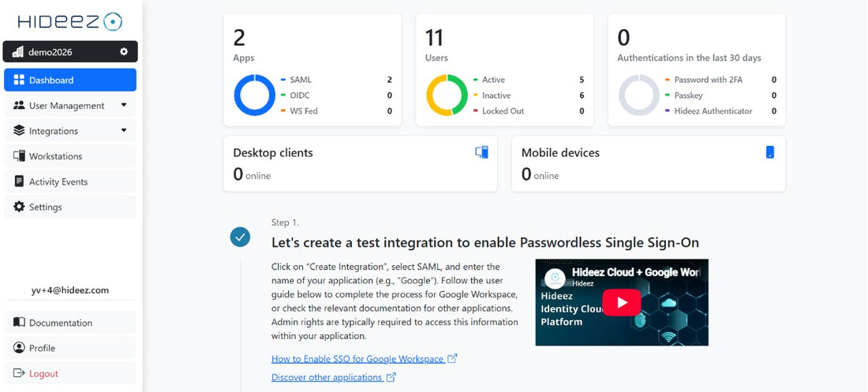The image size is (868, 392).
Task: Click the Hideez Authenticator purple legend marker
Action: coord(667,110)
